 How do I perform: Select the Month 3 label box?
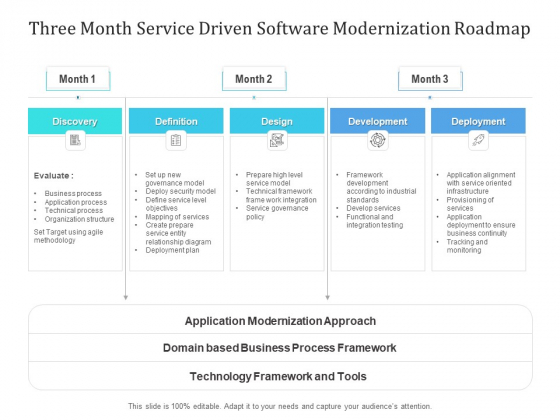tap(430, 79)
